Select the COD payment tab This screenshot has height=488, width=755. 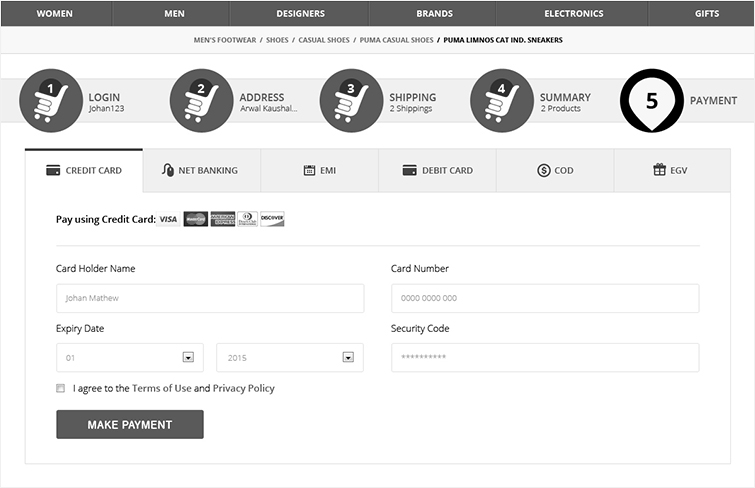pos(555,170)
